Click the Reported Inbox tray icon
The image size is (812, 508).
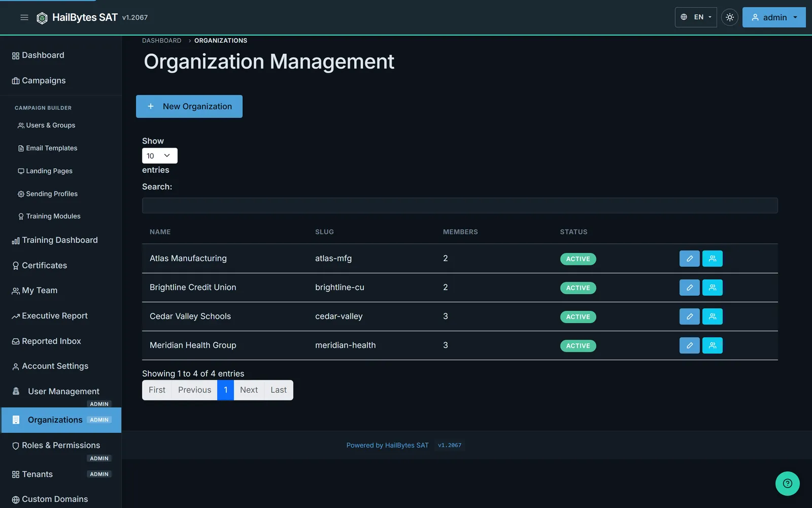click(x=16, y=341)
